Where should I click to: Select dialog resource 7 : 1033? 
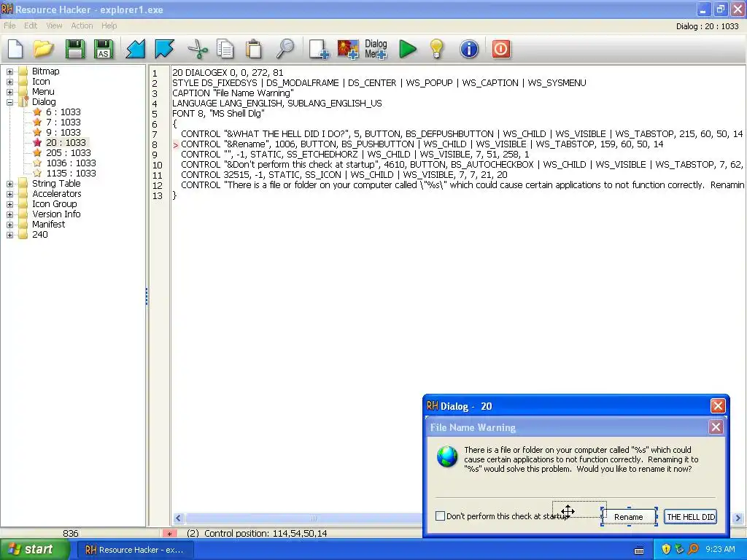coord(63,122)
